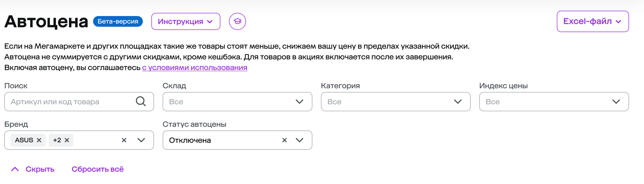Expand the Склад dropdown

pos(237,102)
